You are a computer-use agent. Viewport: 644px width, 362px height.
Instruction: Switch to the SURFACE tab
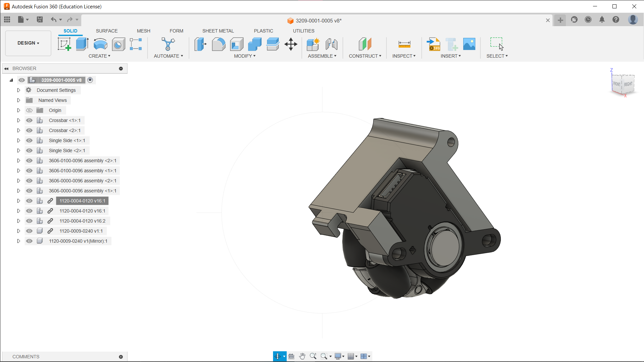click(x=107, y=31)
